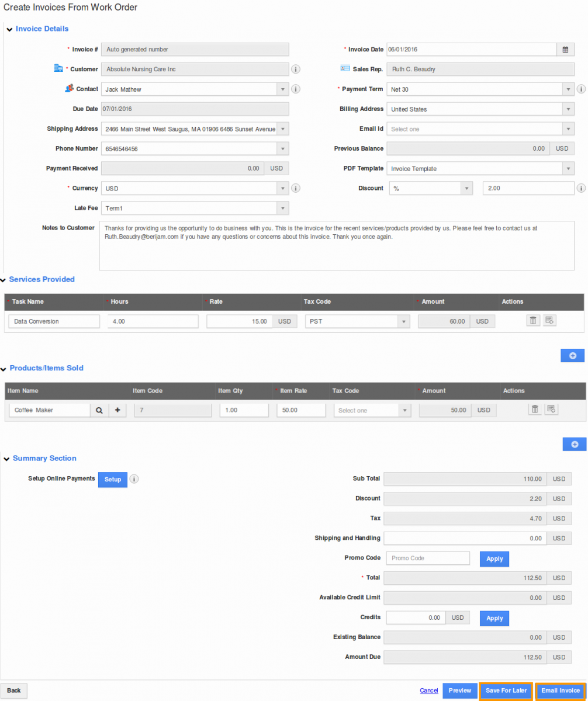Screen dimensions: 588x701
Task: Click the info icon next to Contact
Action: pyautogui.click(x=296, y=89)
